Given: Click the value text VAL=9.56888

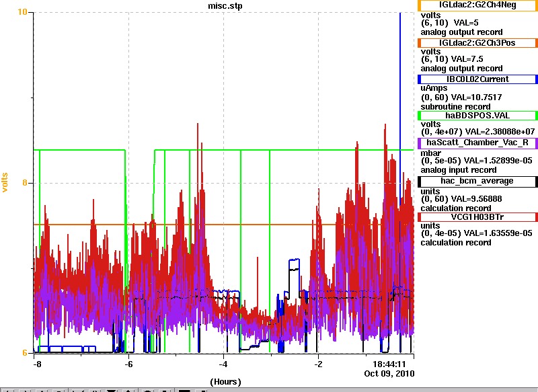Looking at the screenshot, I should pos(476,199).
